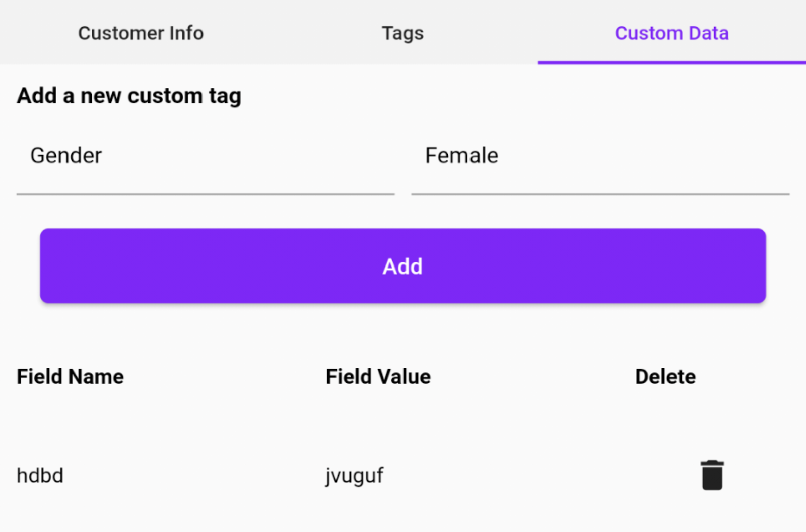
Task: Click the Delete column header
Action: point(665,377)
